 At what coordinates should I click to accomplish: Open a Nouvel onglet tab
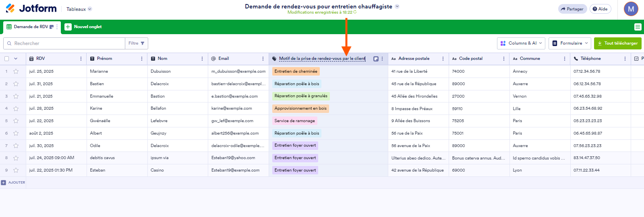click(83, 27)
